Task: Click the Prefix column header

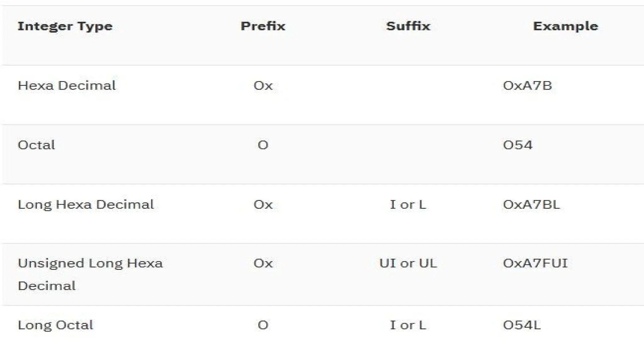Action: [263, 26]
